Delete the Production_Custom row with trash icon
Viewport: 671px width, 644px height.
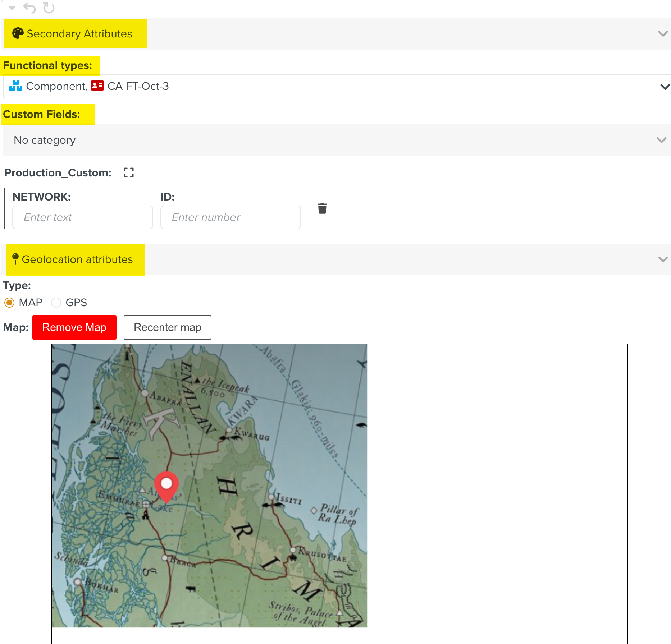322,208
